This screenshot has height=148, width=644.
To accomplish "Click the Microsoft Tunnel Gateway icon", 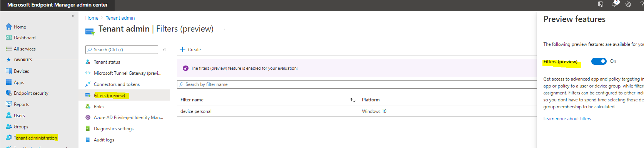I will [x=88, y=73].
